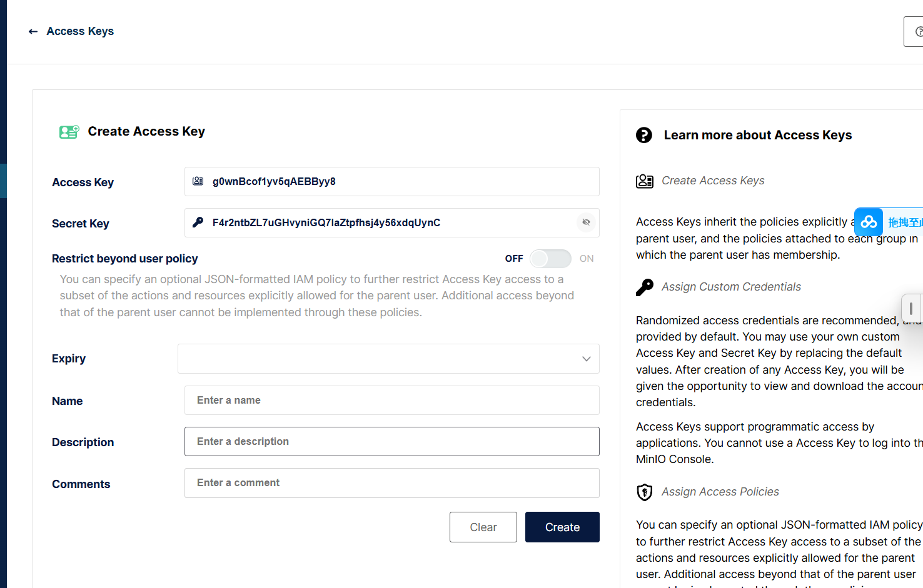Screen dimensions: 923x588
Task: Click the key icon in Secret Key field
Action: (x=198, y=222)
